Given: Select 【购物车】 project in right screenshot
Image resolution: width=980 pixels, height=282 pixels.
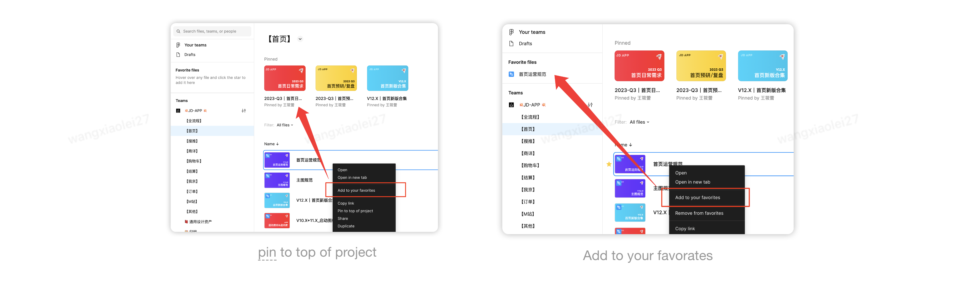Looking at the screenshot, I should click(530, 166).
